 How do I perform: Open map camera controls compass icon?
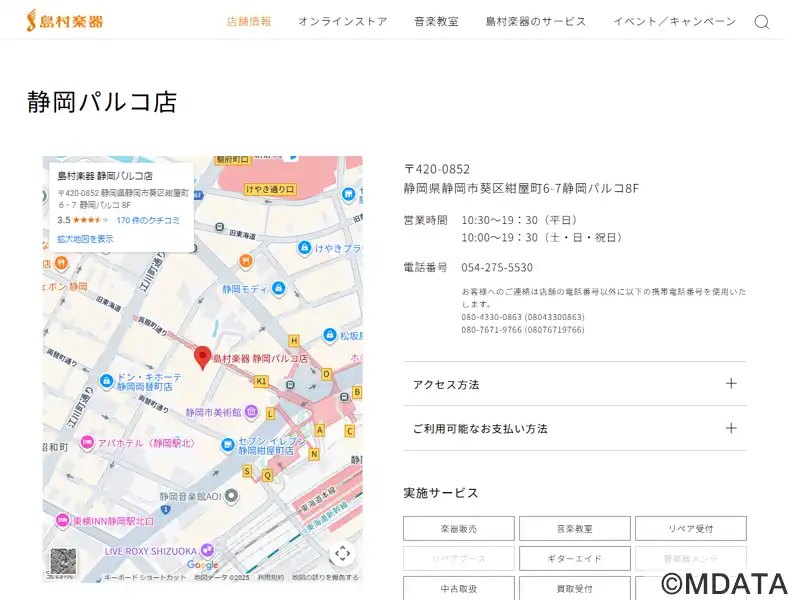[x=342, y=553]
